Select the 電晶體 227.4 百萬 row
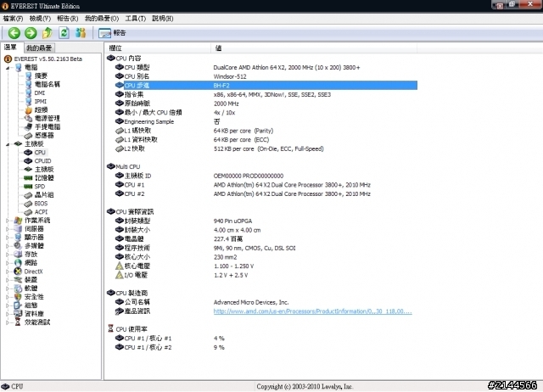The width and height of the screenshot is (543, 392). pos(266,238)
